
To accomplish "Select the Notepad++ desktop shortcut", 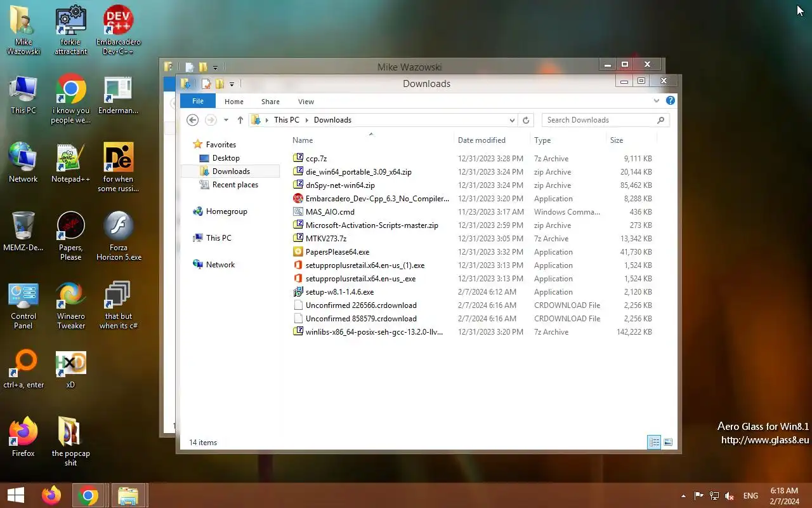I will click(x=70, y=163).
